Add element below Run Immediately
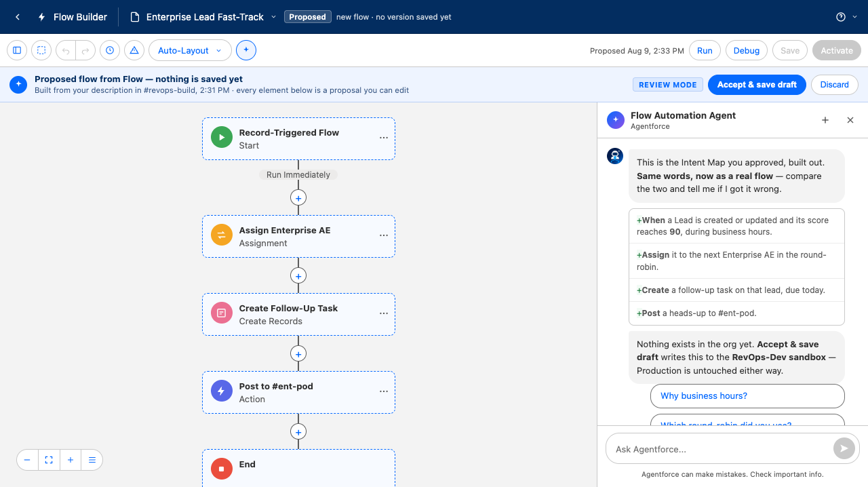This screenshot has height=487, width=868. click(298, 198)
